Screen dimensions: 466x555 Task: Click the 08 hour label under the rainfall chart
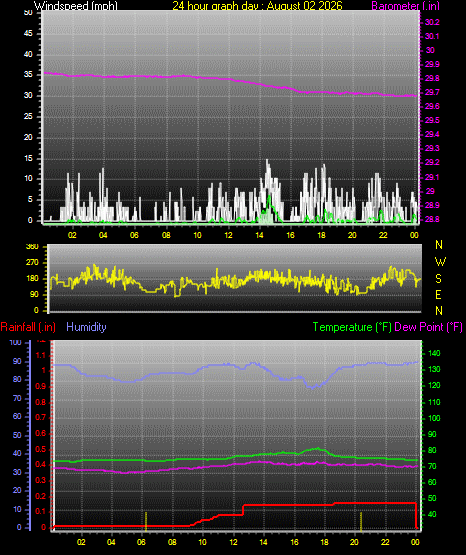pos(172,542)
